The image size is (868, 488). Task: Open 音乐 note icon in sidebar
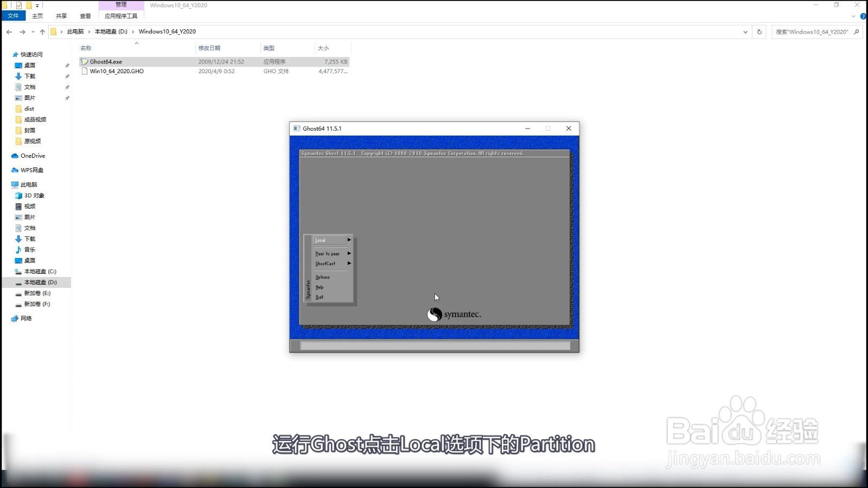(18, 249)
